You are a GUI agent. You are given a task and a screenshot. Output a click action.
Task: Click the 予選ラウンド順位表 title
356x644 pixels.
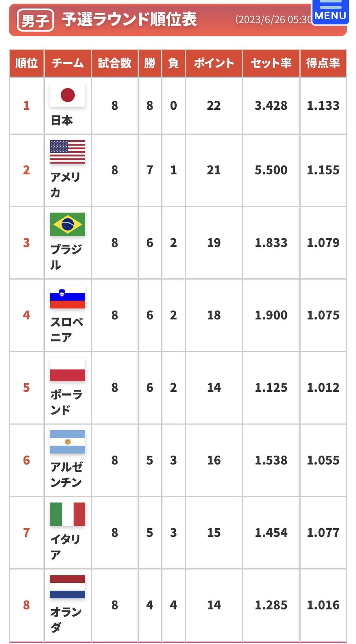coord(129,19)
